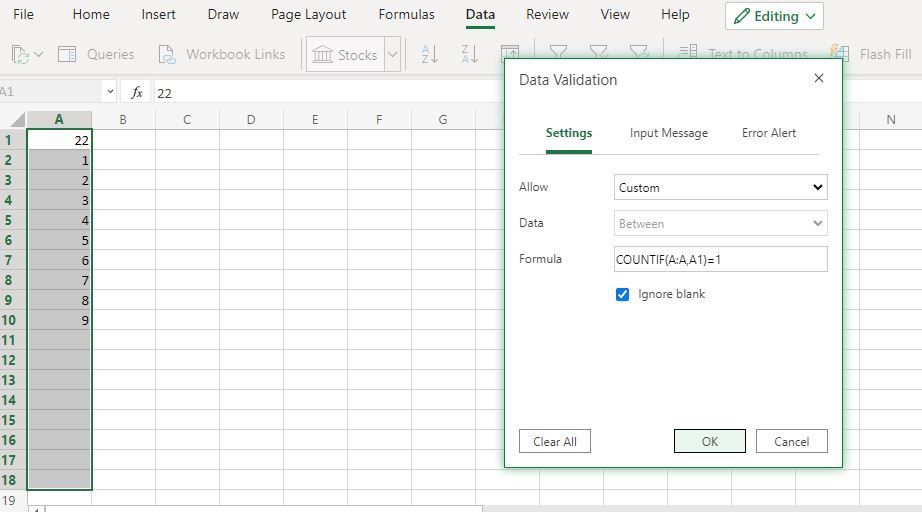The height and width of the screenshot is (512, 922).
Task: Click cell A5 containing 4
Action: 59,220
